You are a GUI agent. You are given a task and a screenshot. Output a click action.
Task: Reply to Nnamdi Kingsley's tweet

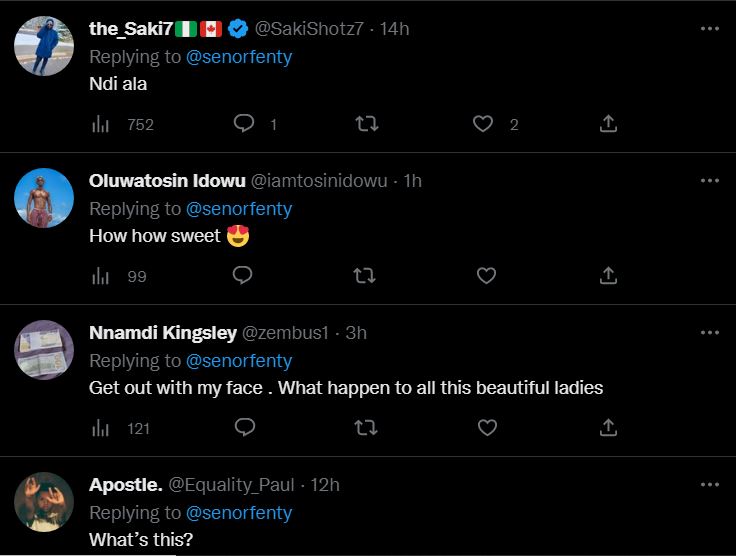[x=243, y=427]
